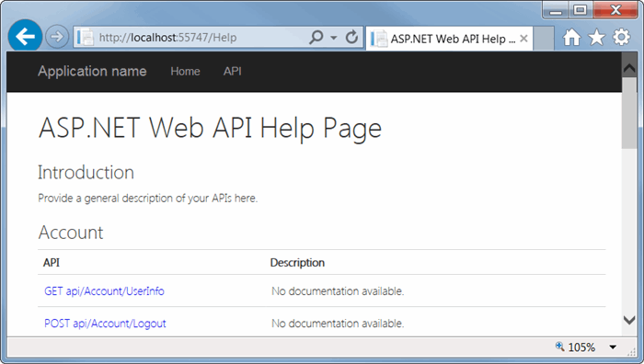Open the POST api/Account/Logout link
This screenshot has width=644, height=364.
tap(105, 324)
